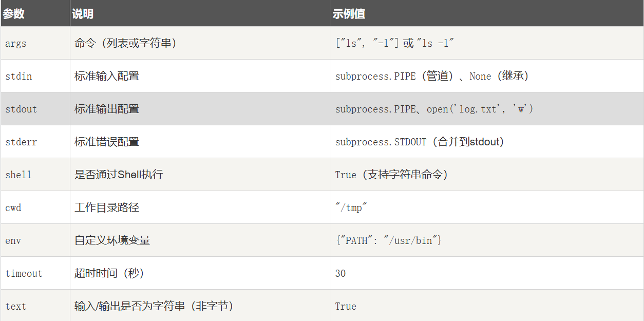Image resolution: width=644 pixels, height=321 pixels.
Task: Select the args parameter cell
Action: [x=16, y=44]
